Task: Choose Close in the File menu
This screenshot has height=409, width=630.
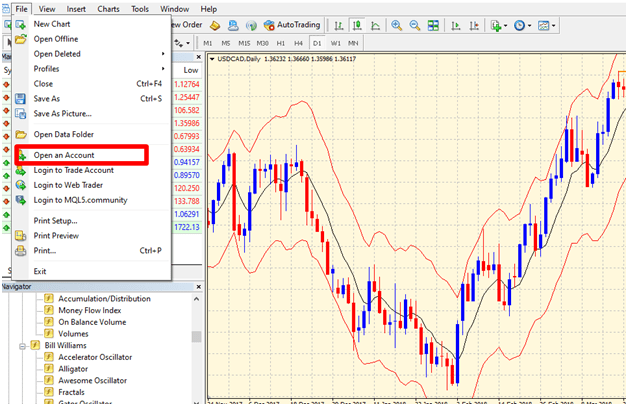Action: [x=92, y=84]
